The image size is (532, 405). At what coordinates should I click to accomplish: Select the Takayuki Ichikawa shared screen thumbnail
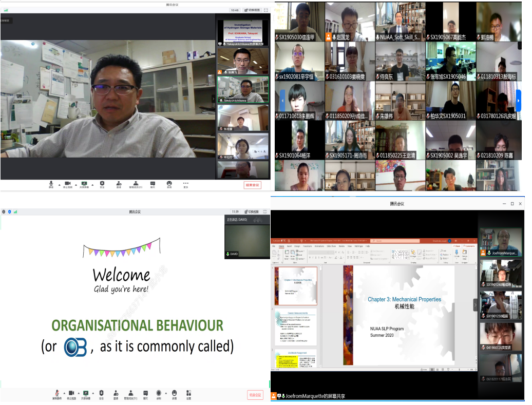243,33
